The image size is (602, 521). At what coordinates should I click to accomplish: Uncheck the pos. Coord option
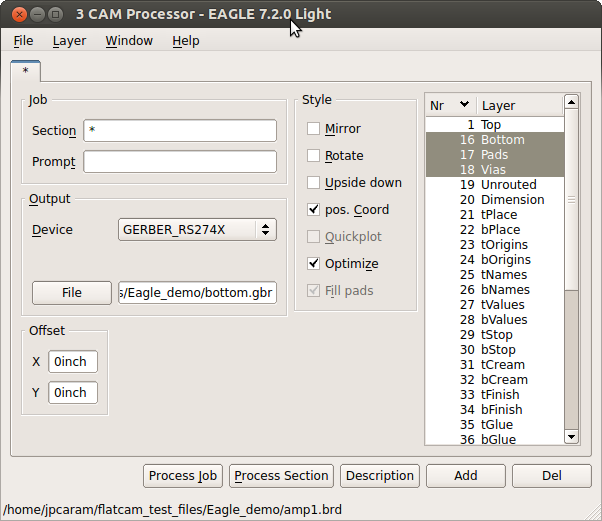tap(314, 210)
